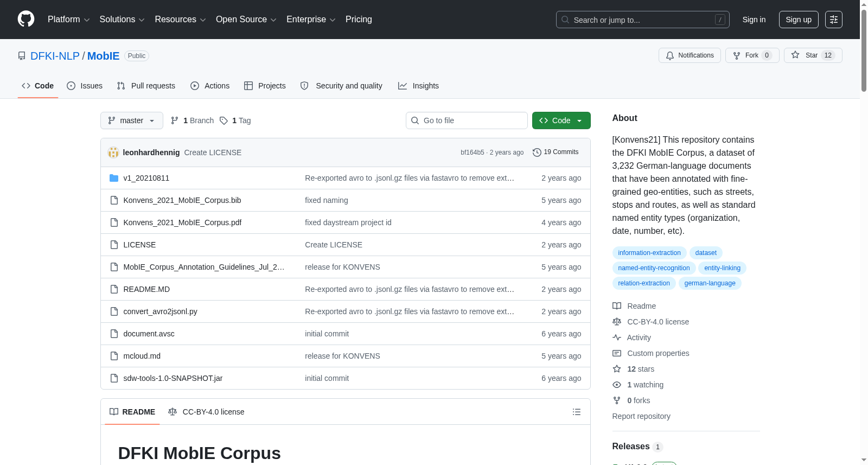Star the MobIE repository
The height and width of the screenshot is (465, 868).
(x=813, y=55)
